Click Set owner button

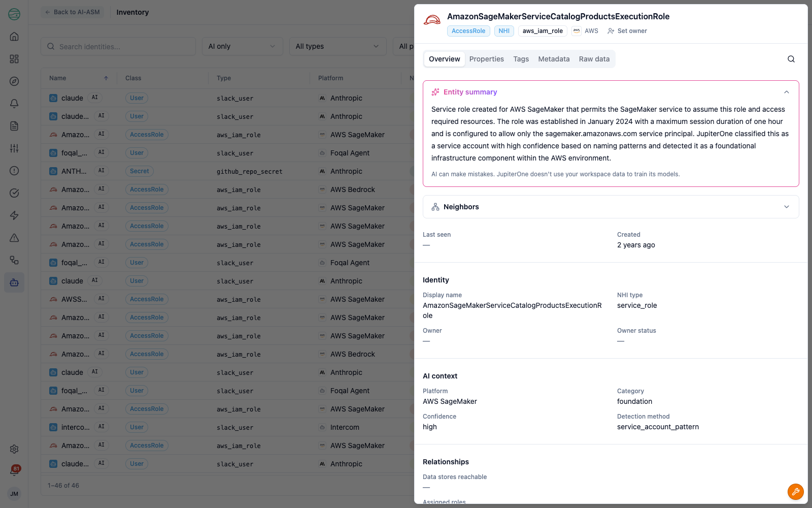pyautogui.click(x=627, y=31)
